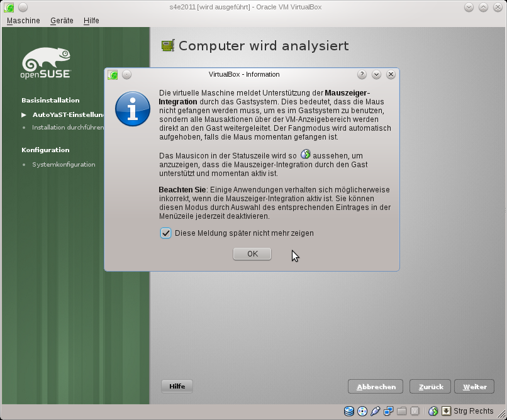507x420 pixels.
Task: Click the bold 'Beachten Sie' text
Action: click(x=182, y=190)
